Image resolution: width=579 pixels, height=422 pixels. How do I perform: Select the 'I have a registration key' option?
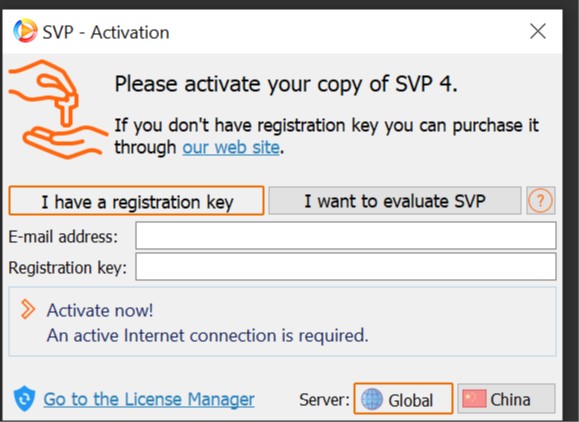(136, 201)
